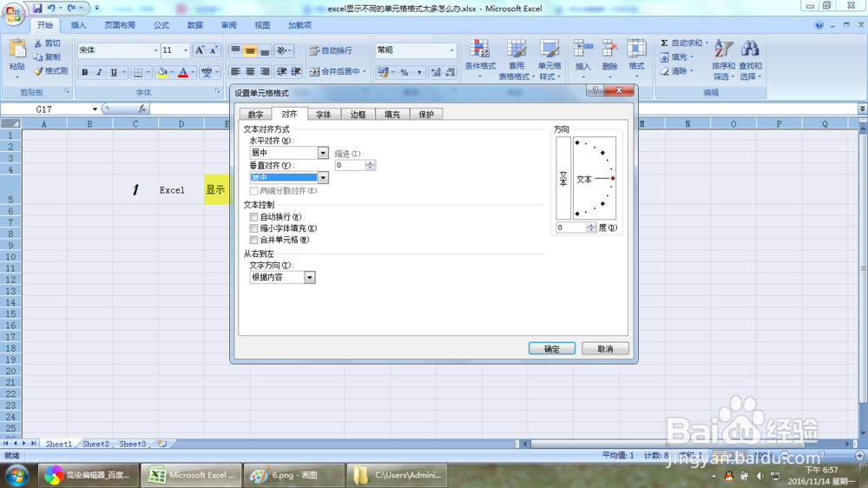This screenshot has width=868, height=488.
Task: Click the percent style icon
Action: [x=404, y=72]
